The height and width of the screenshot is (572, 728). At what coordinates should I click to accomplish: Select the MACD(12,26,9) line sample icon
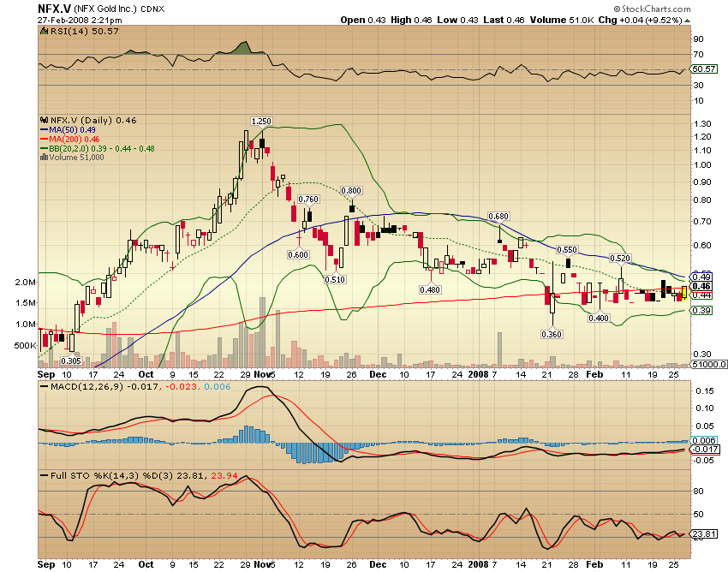[45, 386]
